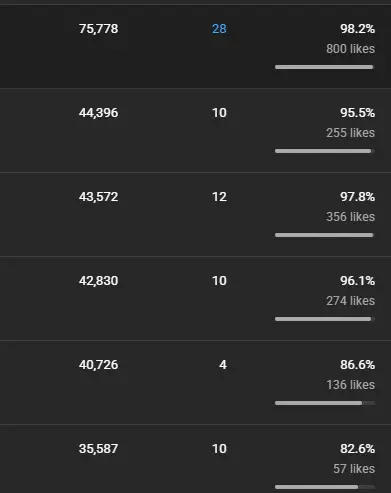Click the like bar under 800 likes
391x493 pixels.
point(324,67)
